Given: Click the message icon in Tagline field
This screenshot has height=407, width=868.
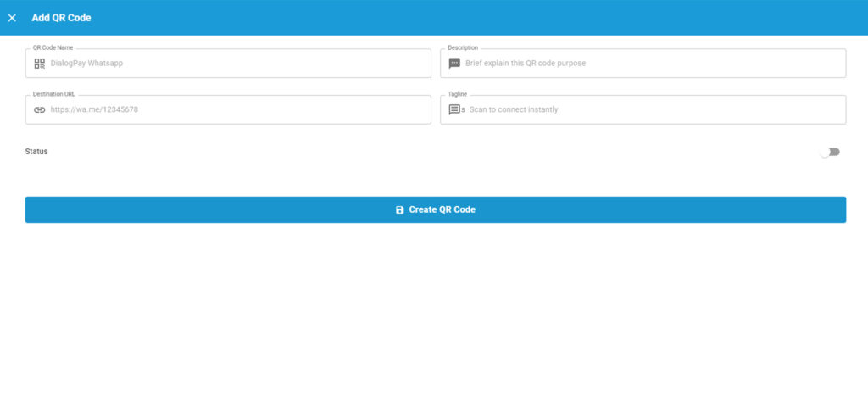Looking at the screenshot, I should (x=454, y=109).
